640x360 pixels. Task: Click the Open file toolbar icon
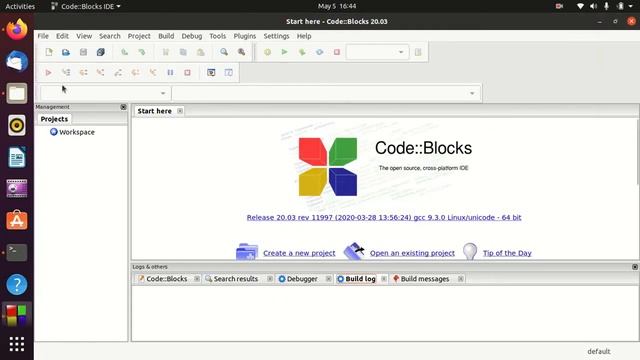(x=66, y=52)
